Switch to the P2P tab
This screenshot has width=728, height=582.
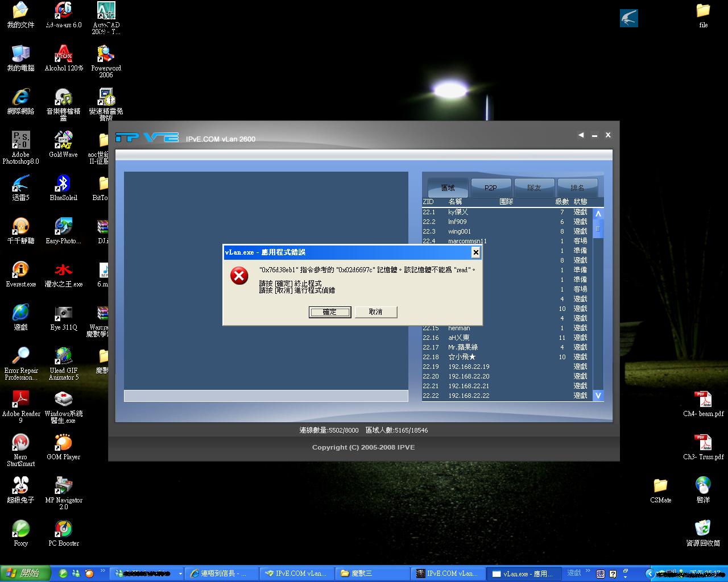pyautogui.click(x=491, y=188)
